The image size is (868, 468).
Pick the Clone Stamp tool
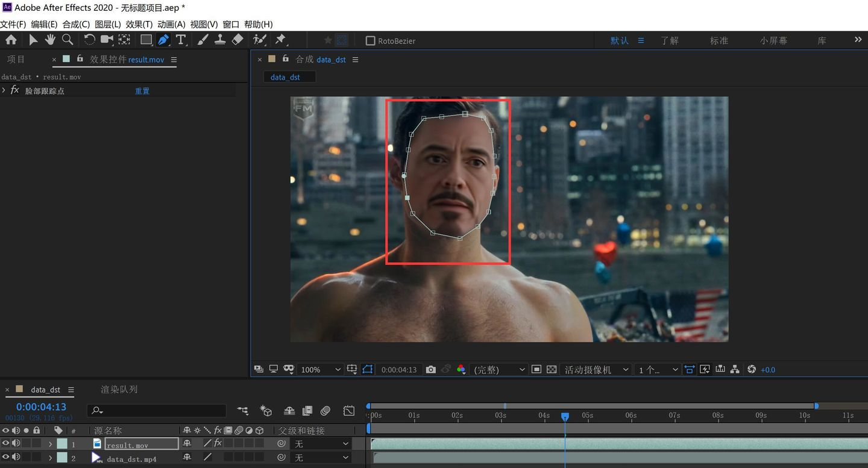click(x=221, y=40)
